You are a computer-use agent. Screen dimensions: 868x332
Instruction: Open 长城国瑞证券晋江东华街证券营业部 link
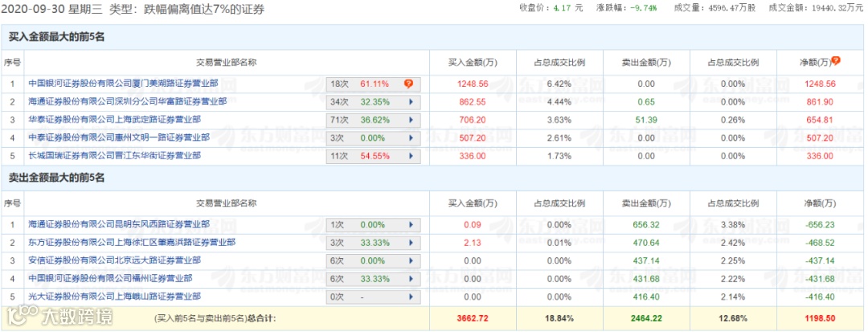point(115,155)
